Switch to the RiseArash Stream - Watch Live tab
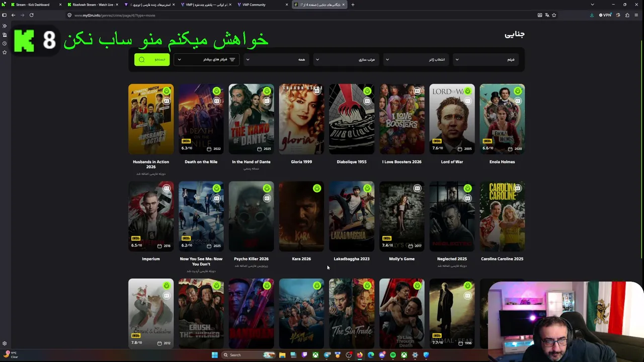The image size is (644, 362). tap(92, 5)
